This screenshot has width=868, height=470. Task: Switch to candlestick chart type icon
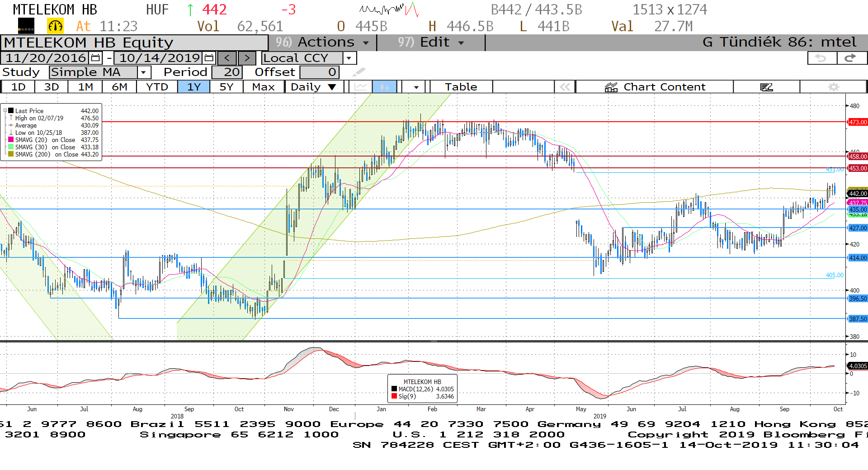click(385, 87)
